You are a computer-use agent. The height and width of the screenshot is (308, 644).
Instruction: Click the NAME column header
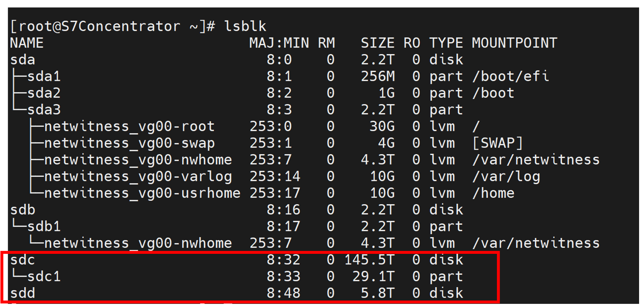point(27,43)
